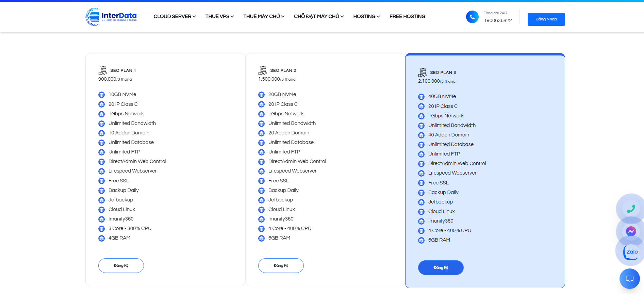Open the Messenger chat widget
Screen dimensions: 644x294
(631, 231)
